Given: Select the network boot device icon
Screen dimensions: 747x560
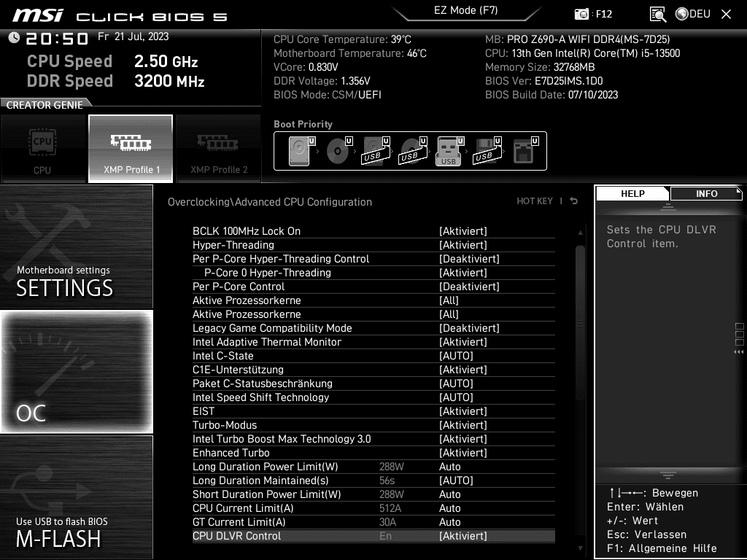Looking at the screenshot, I should [525, 151].
